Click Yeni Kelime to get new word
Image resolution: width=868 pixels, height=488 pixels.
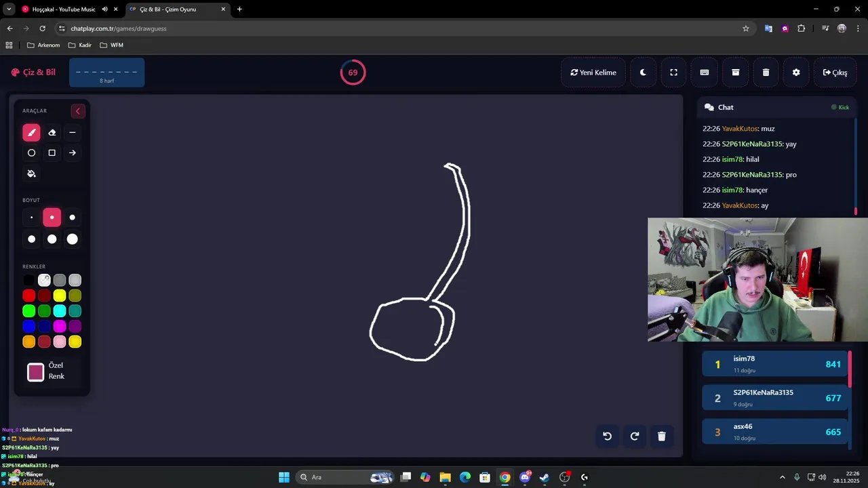[x=593, y=73]
